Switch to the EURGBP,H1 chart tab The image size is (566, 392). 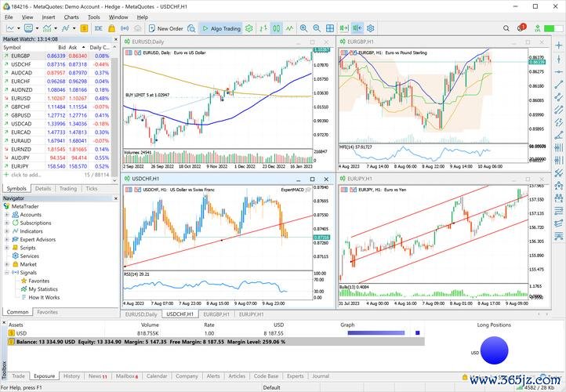click(x=216, y=314)
